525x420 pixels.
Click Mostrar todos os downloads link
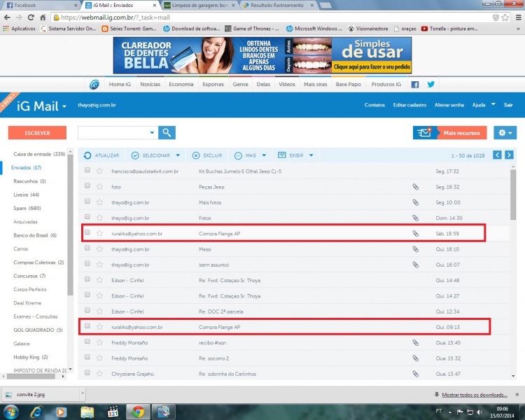click(x=474, y=395)
